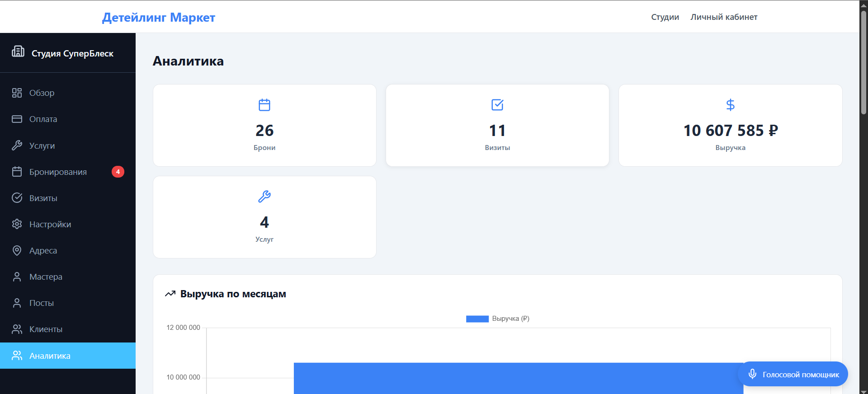Image resolution: width=868 pixels, height=394 pixels.
Task: Open the Бронирования section
Action: pyautogui.click(x=68, y=172)
